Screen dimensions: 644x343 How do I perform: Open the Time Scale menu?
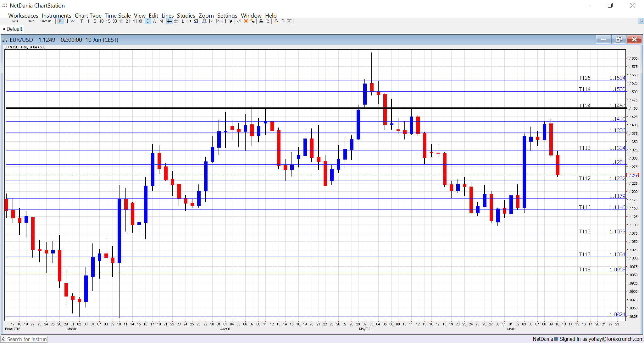point(118,15)
